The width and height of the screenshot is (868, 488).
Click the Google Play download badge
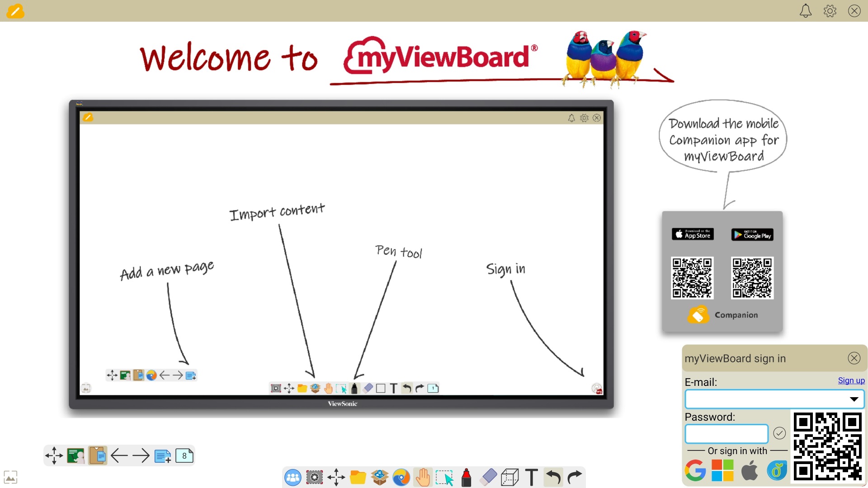[752, 234]
